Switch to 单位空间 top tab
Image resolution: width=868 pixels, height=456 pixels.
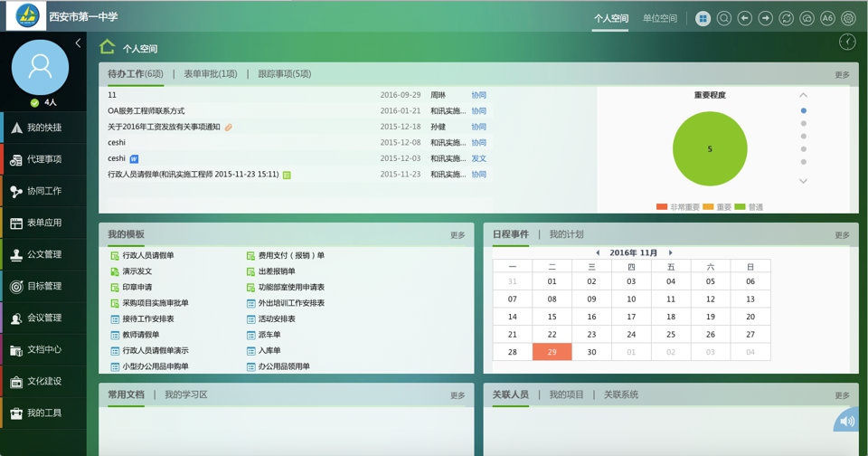point(660,18)
